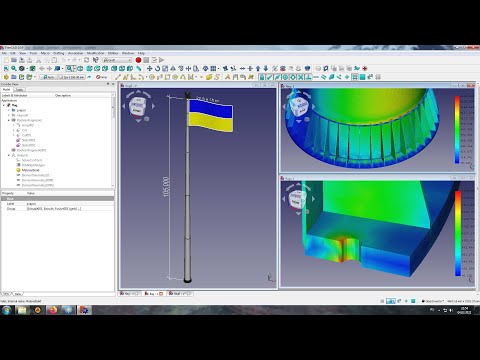Toggle the snap lock button
Image resolution: width=480 pixels, height=360 pixels.
coord(262,77)
